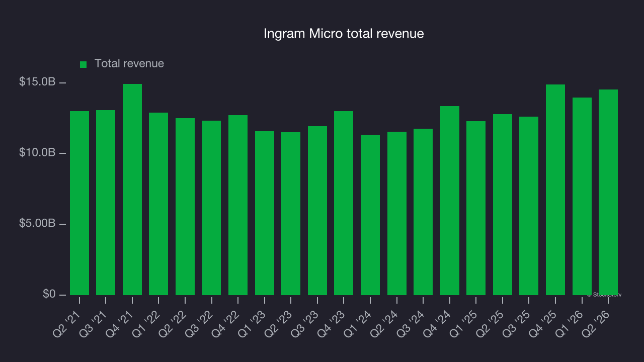
Task: Click the $15.0B y-axis label
Action: click(x=37, y=82)
